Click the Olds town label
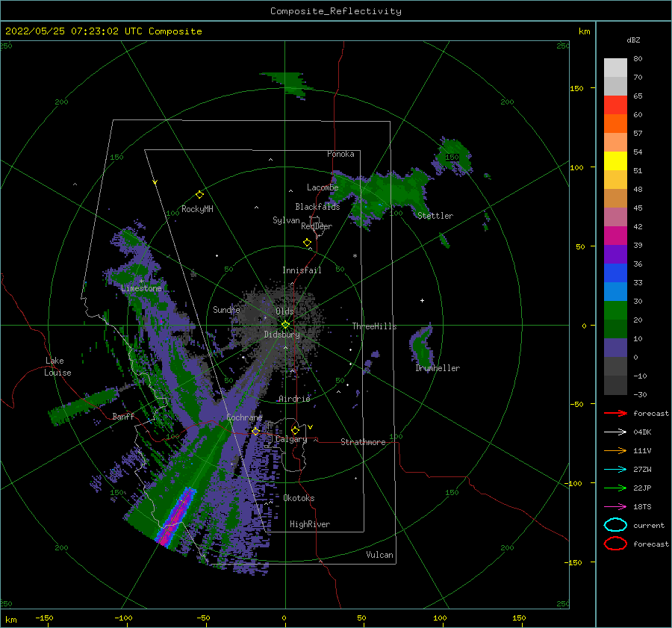This screenshot has width=672, height=628. [284, 311]
